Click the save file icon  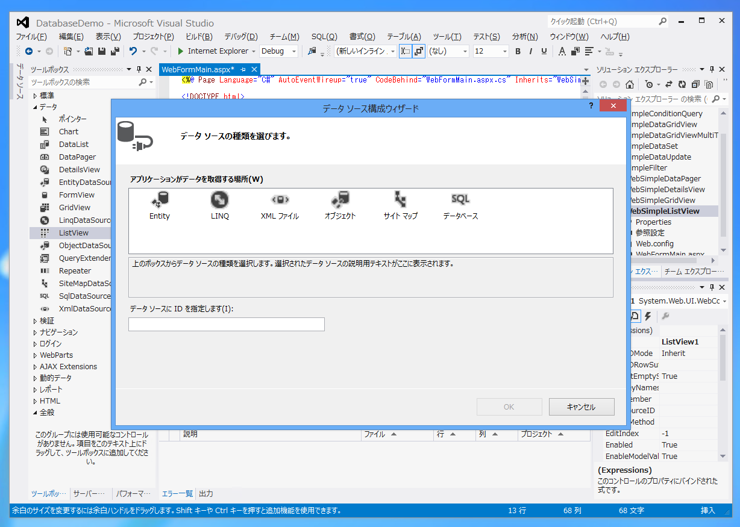click(101, 51)
